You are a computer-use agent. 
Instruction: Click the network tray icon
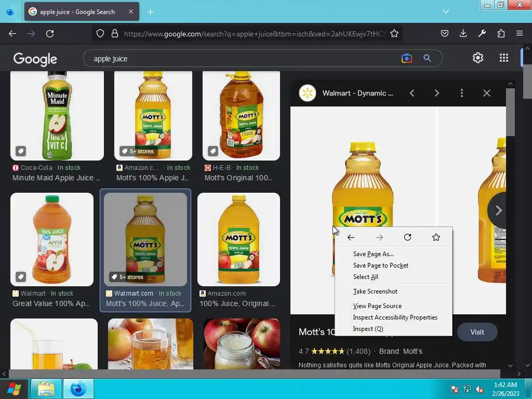coord(467,389)
